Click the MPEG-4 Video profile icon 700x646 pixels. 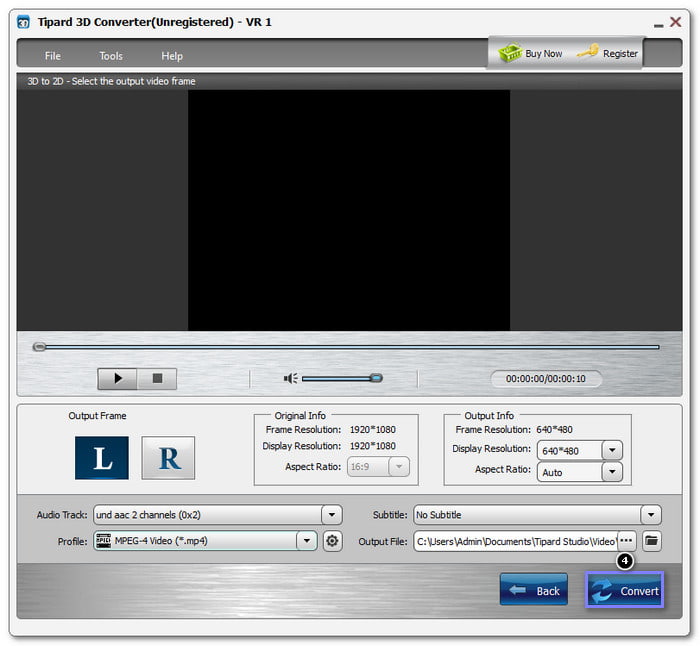coord(104,541)
